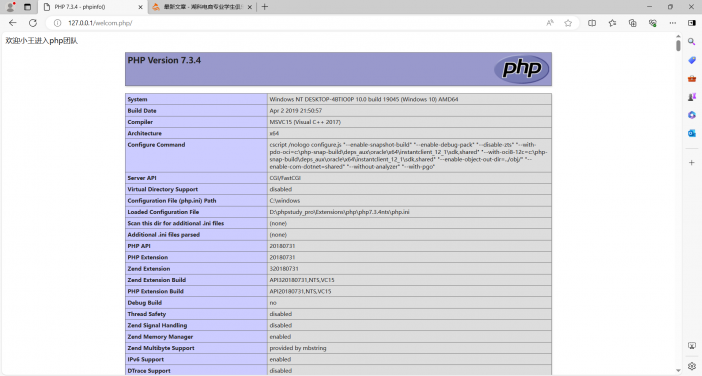Open sidebar Games icon
Viewport: 702px width, 376px height.
coord(692,97)
